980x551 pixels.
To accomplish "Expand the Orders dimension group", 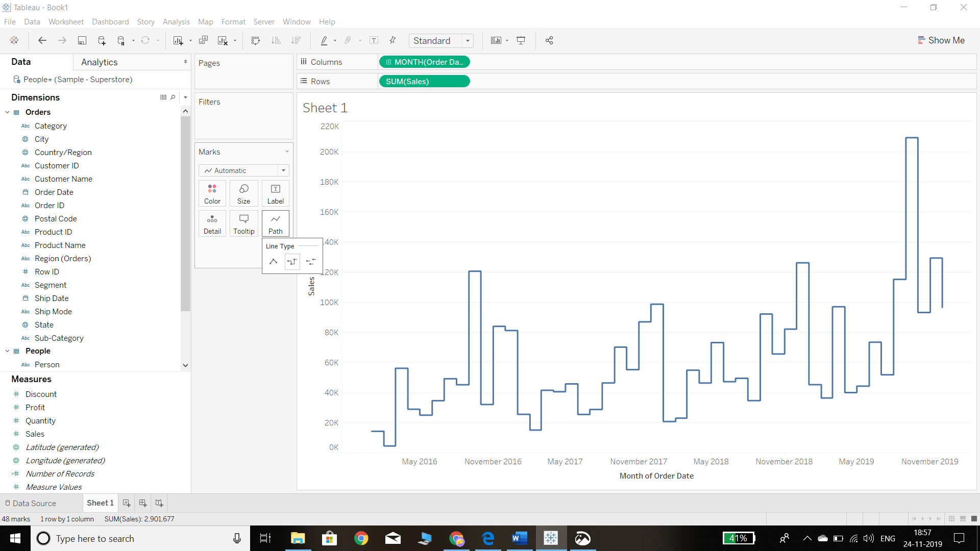I will click(7, 112).
